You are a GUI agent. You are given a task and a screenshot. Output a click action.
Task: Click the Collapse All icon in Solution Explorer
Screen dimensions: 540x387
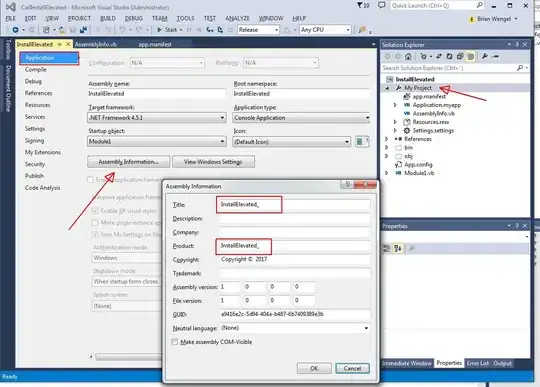pos(460,56)
